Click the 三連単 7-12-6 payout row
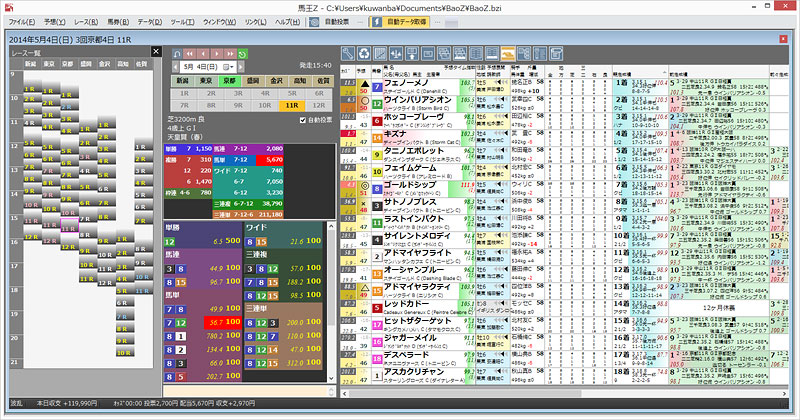This screenshot has width=800, height=420. point(248,214)
